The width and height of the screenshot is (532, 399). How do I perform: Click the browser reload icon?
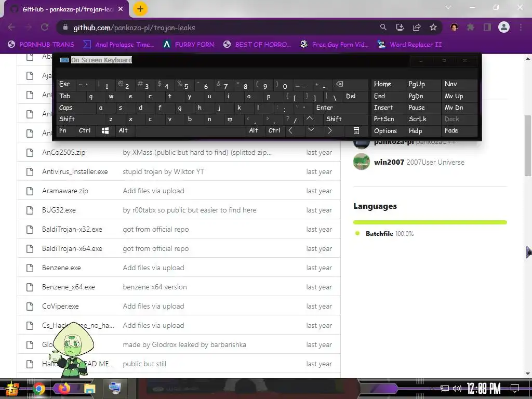(45, 28)
